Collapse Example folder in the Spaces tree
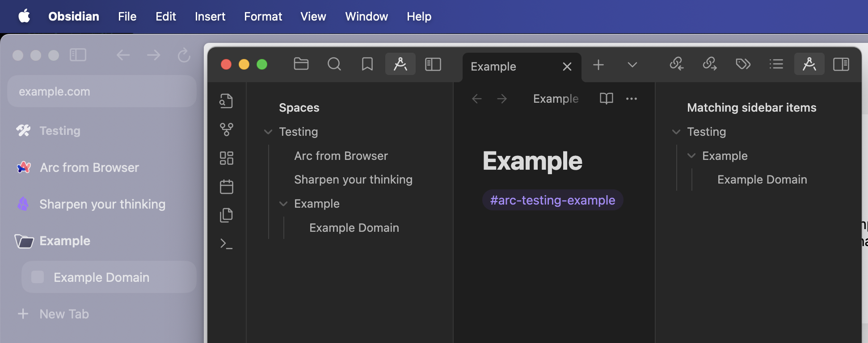The height and width of the screenshot is (343, 868). (x=283, y=204)
